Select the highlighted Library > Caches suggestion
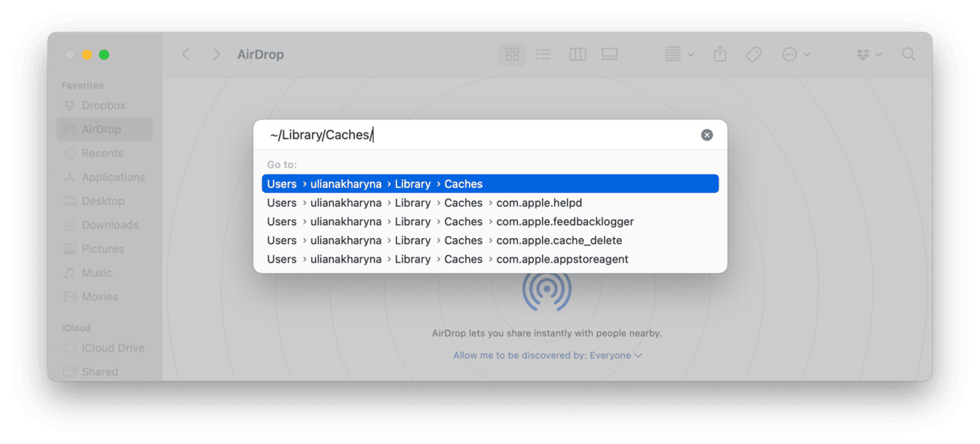980x444 pixels. click(x=490, y=184)
